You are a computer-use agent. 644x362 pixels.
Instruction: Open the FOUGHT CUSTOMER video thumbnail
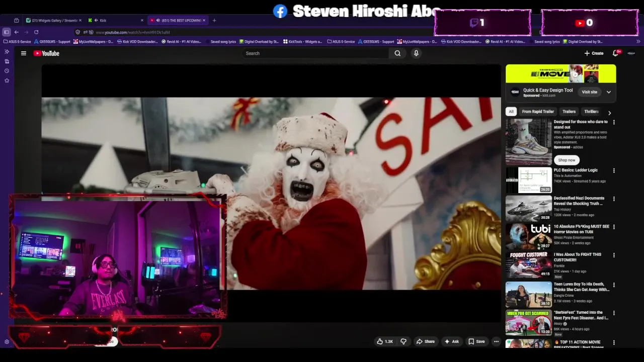tap(528, 264)
